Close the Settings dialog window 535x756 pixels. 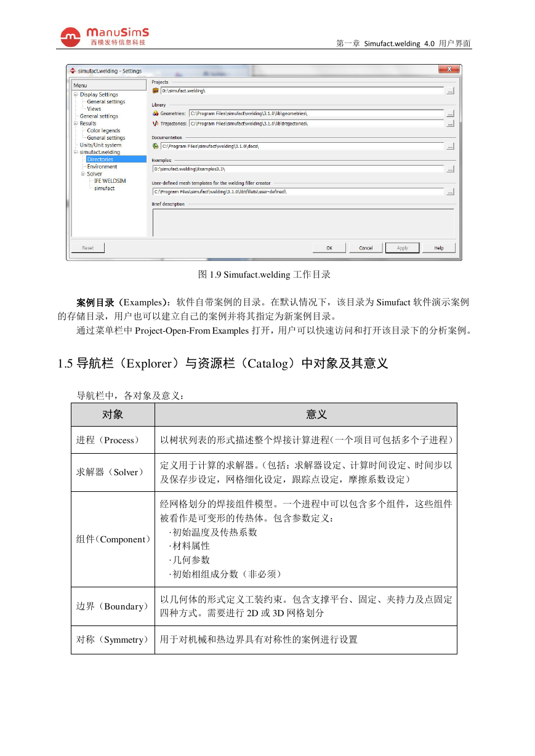point(450,69)
